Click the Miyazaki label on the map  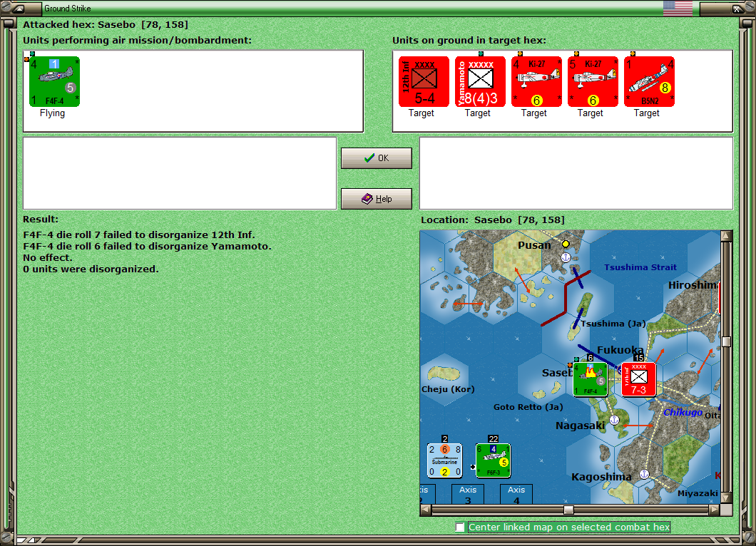698,493
